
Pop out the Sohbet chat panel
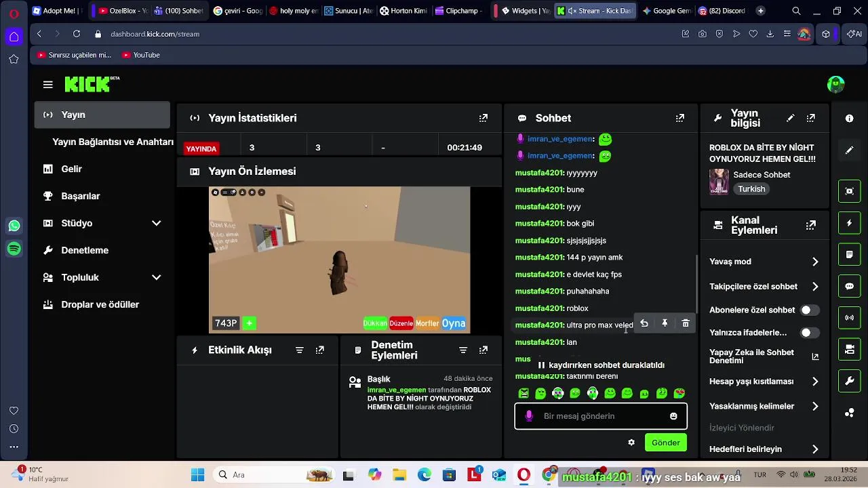(x=680, y=118)
